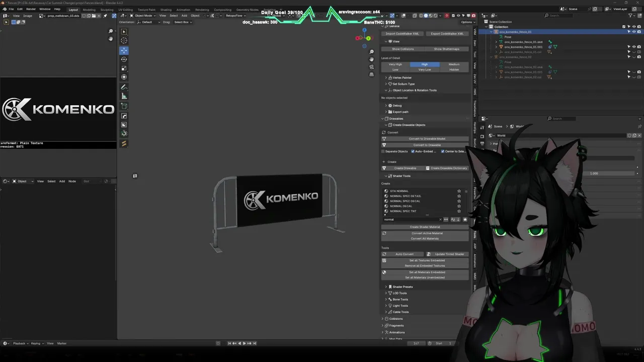This screenshot has height=362, width=644.
Task: Click Import CodeWalker XML button
Action: 402,34
